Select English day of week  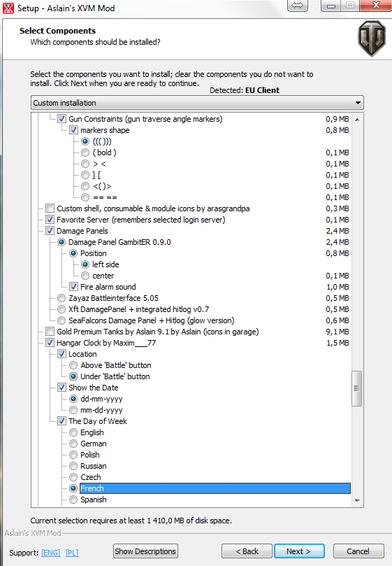click(73, 432)
